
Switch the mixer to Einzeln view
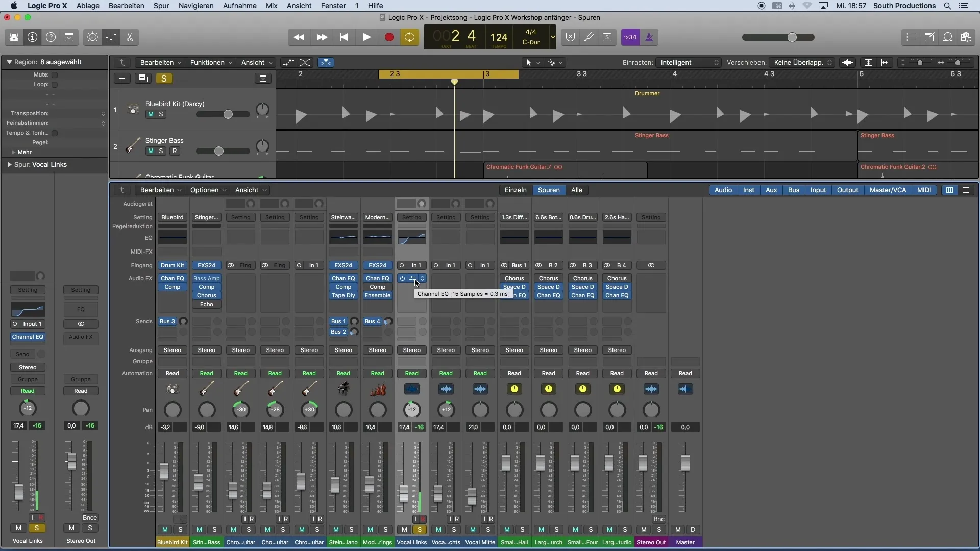click(516, 190)
